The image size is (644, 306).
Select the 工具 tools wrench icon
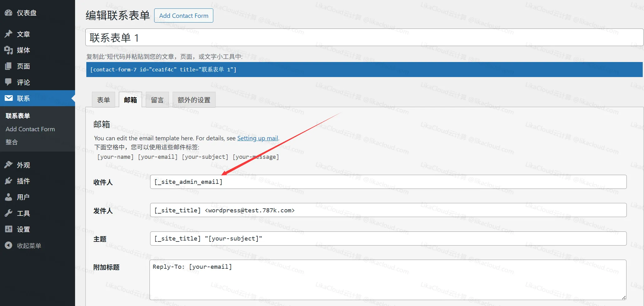point(8,213)
